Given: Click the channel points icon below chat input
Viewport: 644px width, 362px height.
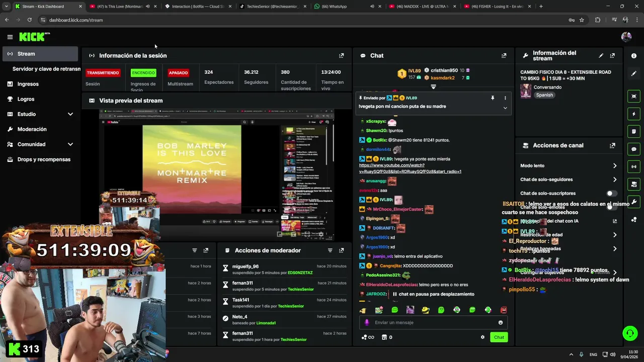Looking at the screenshot, I should click(368, 337).
